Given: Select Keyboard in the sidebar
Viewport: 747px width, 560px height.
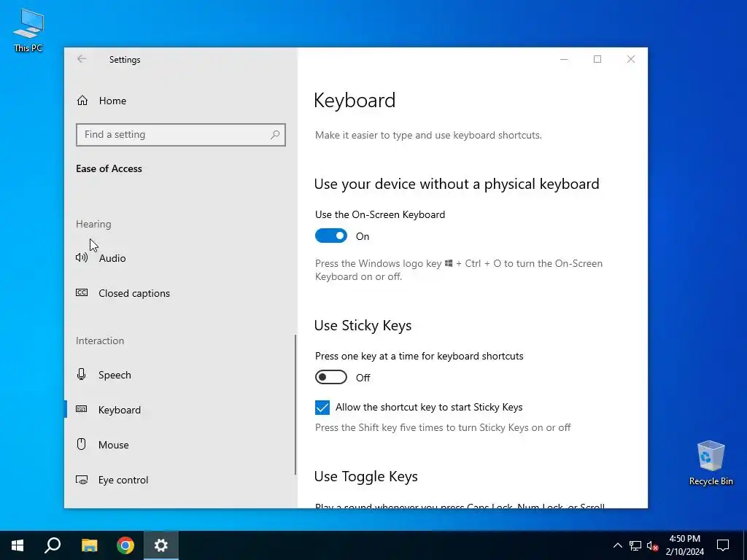Looking at the screenshot, I should [180, 410].
